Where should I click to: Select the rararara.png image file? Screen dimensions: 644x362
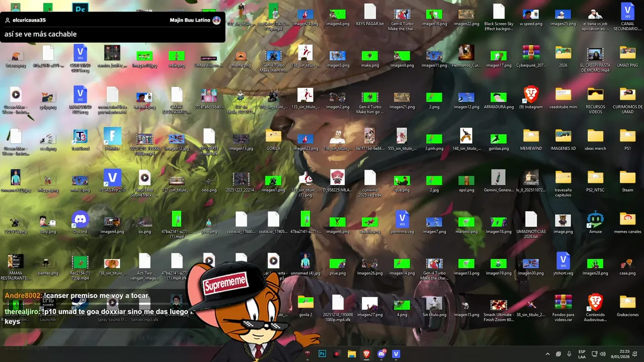144,98
